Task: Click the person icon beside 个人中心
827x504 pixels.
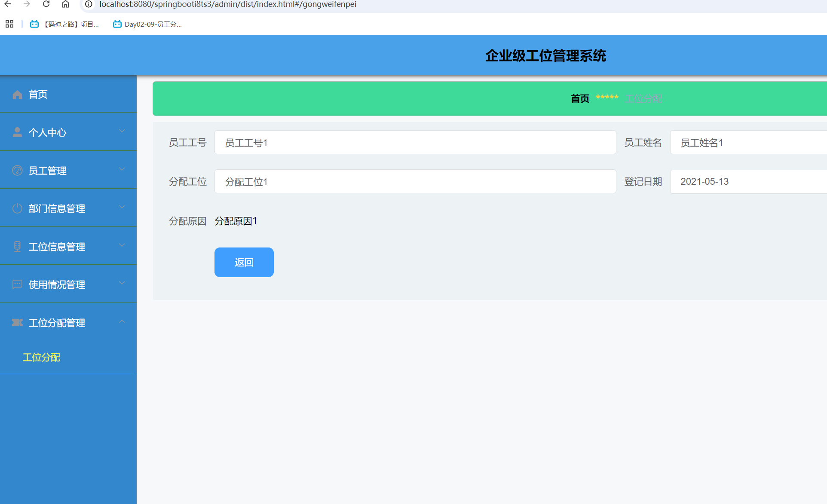Action: pyautogui.click(x=17, y=132)
